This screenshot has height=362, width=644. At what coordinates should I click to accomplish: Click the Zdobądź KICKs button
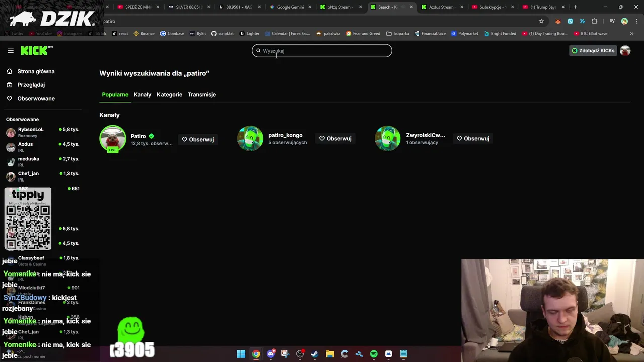593,51
